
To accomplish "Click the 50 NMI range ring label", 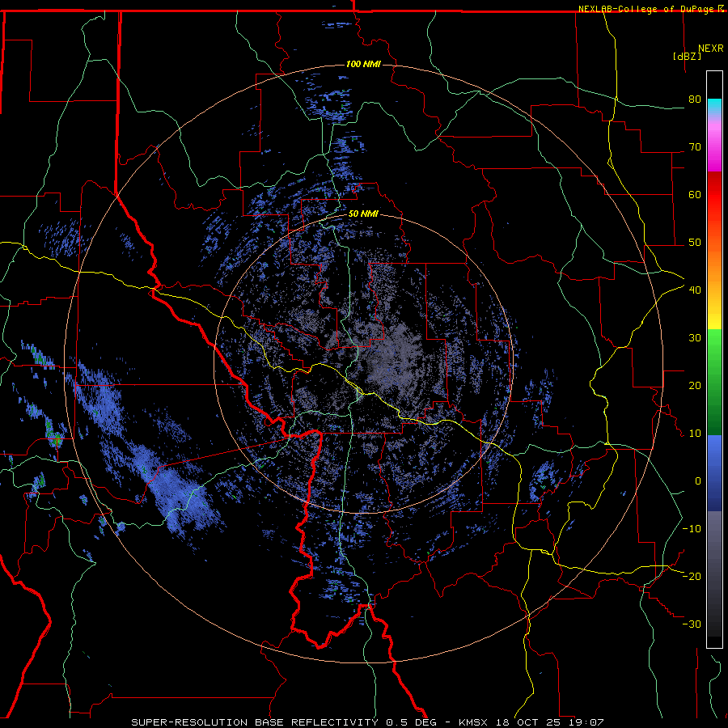I will coord(363,214).
